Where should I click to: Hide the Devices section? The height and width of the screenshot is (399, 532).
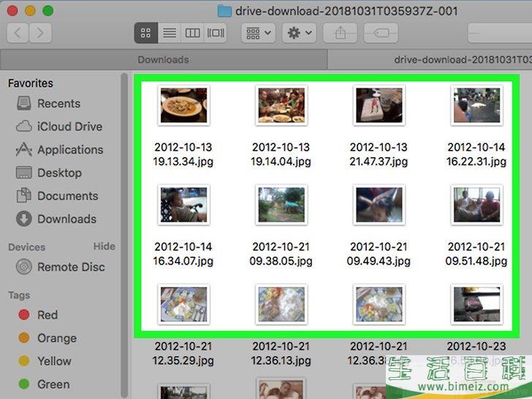104,246
